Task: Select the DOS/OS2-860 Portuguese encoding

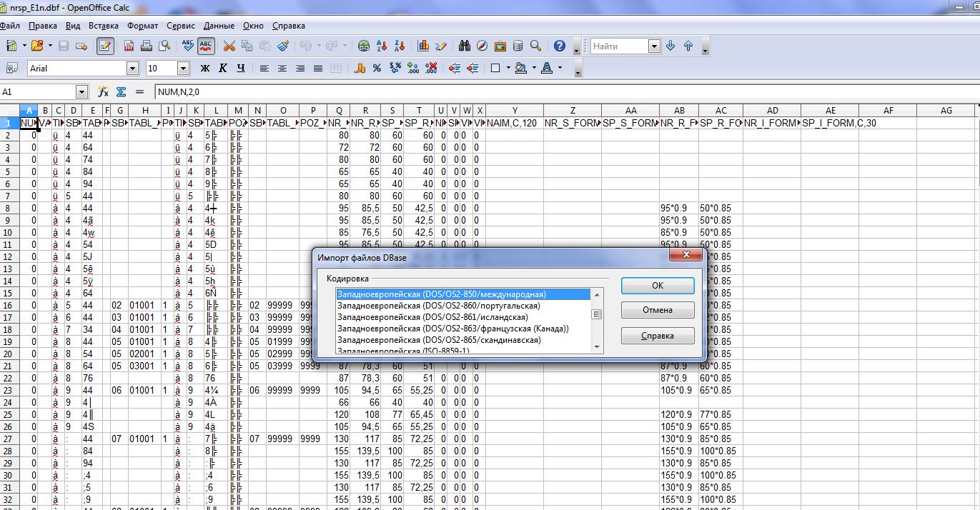Action: pos(438,306)
